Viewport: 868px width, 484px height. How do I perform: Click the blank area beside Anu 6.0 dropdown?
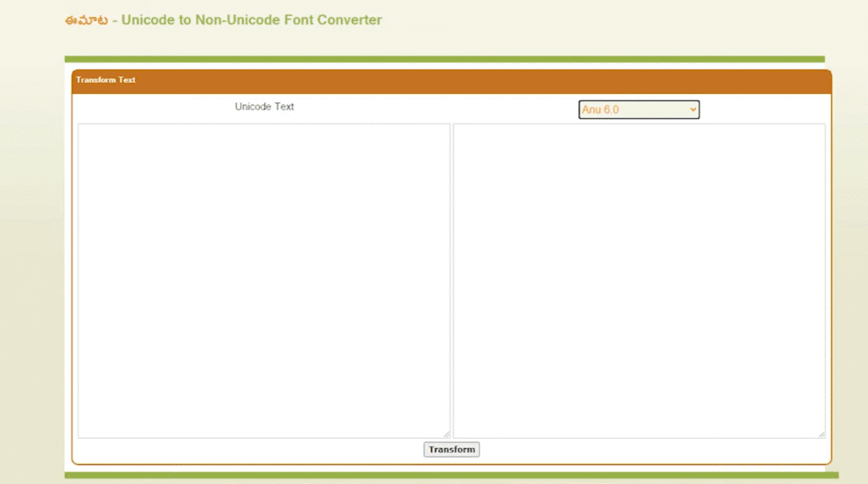[x=764, y=109]
